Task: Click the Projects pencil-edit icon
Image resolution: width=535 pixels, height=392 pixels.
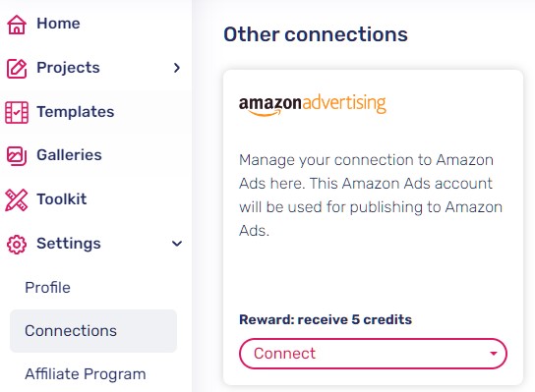Action: [17, 68]
